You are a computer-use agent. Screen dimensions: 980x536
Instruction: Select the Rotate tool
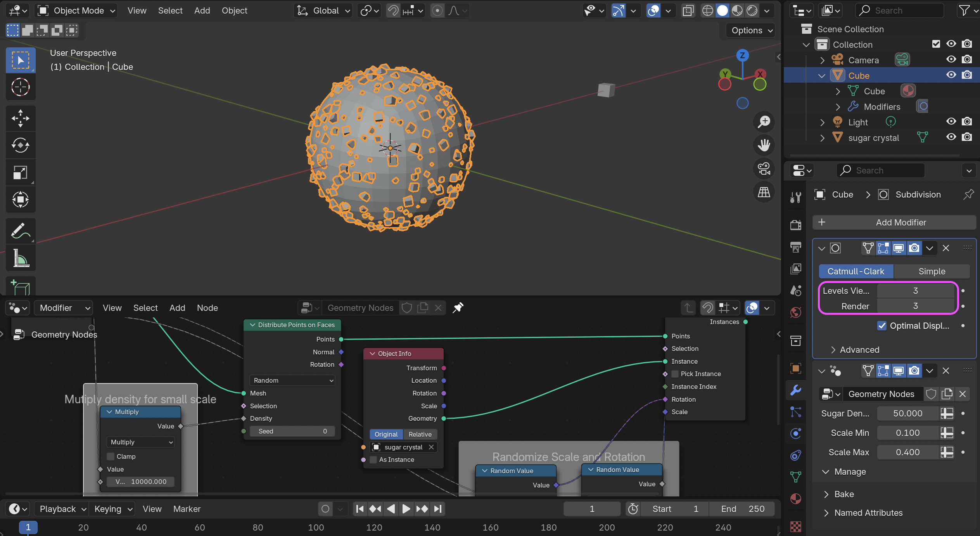coord(20,145)
